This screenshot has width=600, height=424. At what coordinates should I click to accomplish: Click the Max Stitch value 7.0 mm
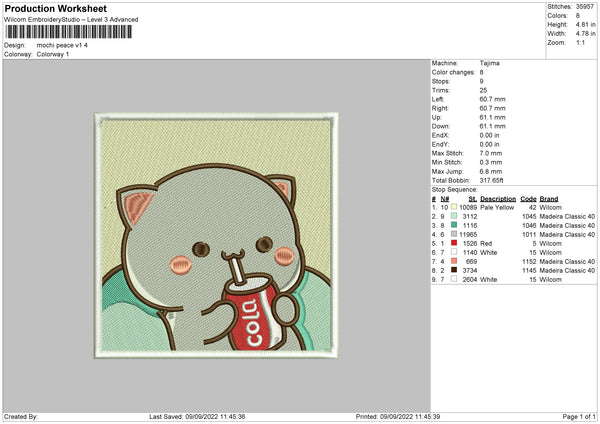point(491,153)
